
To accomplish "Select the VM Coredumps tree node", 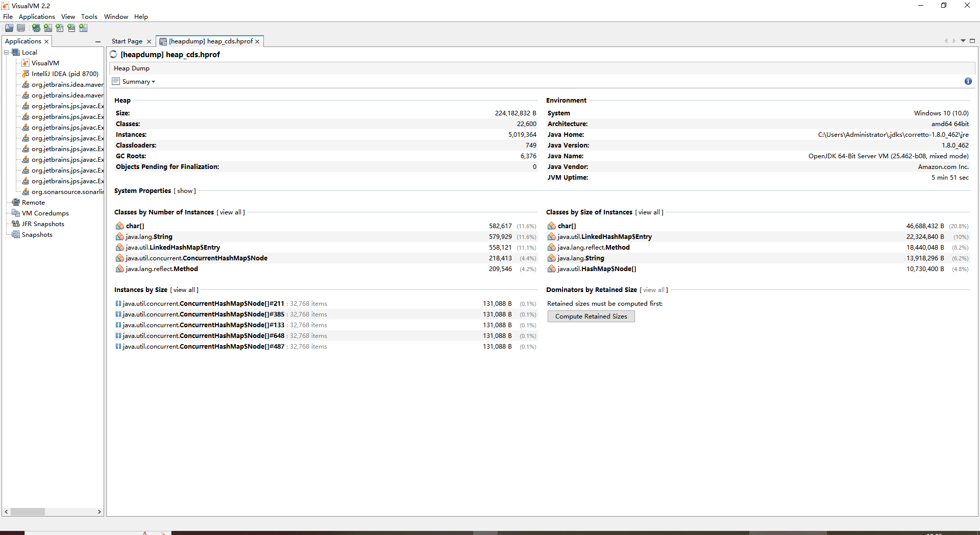I will 45,213.
